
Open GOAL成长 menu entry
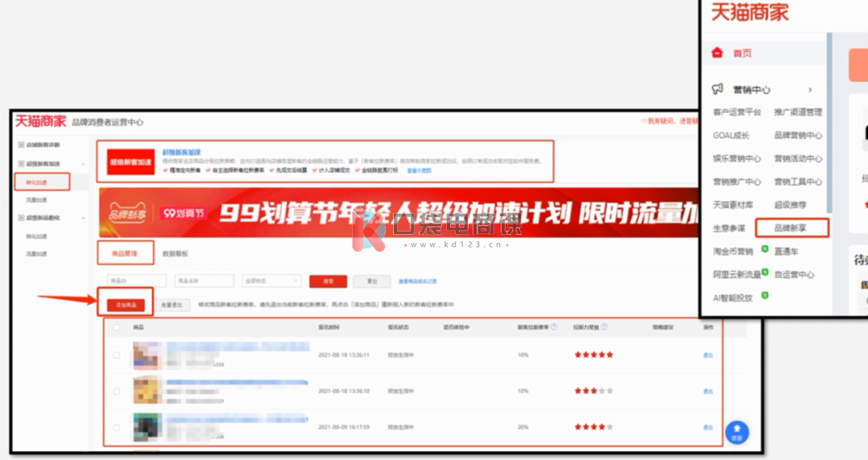tap(731, 135)
